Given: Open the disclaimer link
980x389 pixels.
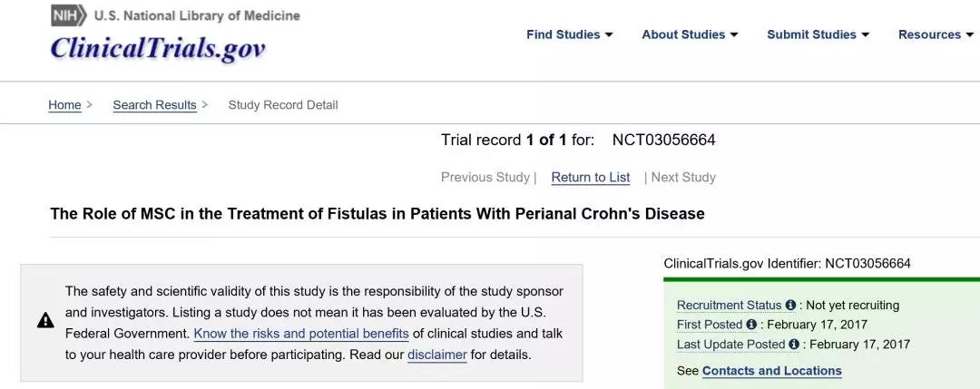Looking at the screenshot, I should [x=436, y=355].
